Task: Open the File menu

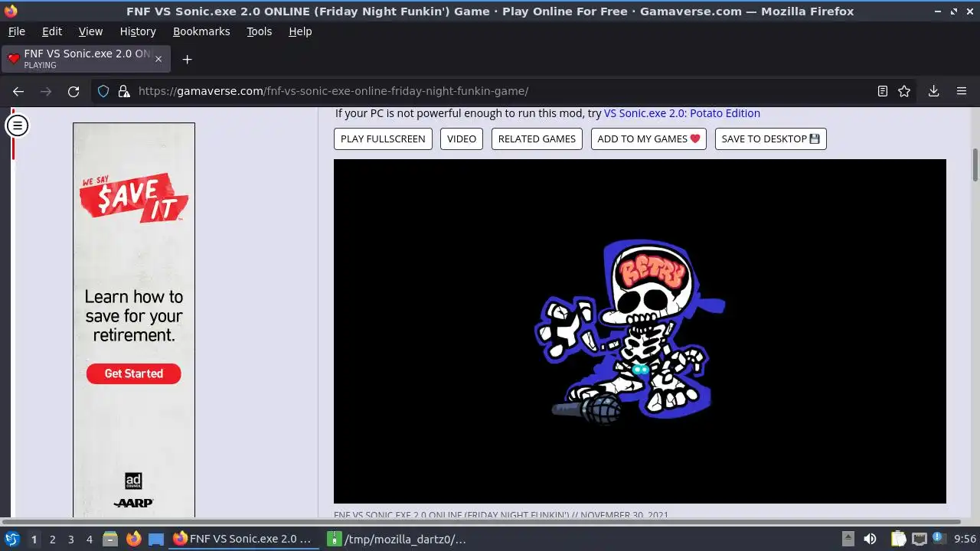Action: (x=16, y=31)
